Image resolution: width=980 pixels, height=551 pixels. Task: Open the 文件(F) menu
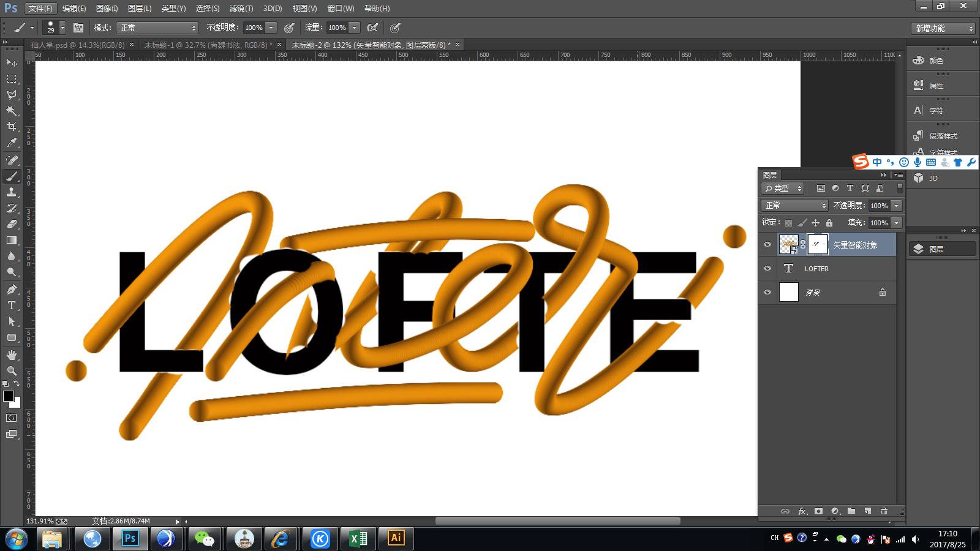tap(40, 9)
